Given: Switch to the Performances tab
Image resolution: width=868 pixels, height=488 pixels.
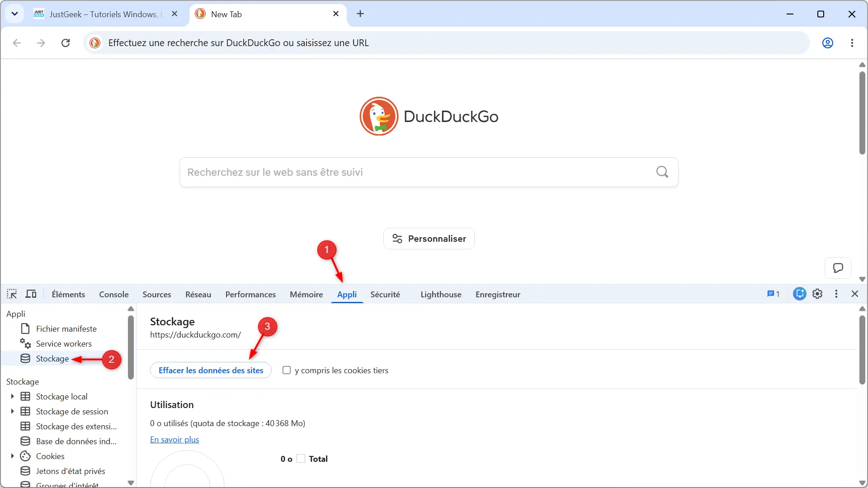Looking at the screenshot, I should click(250, 294).
